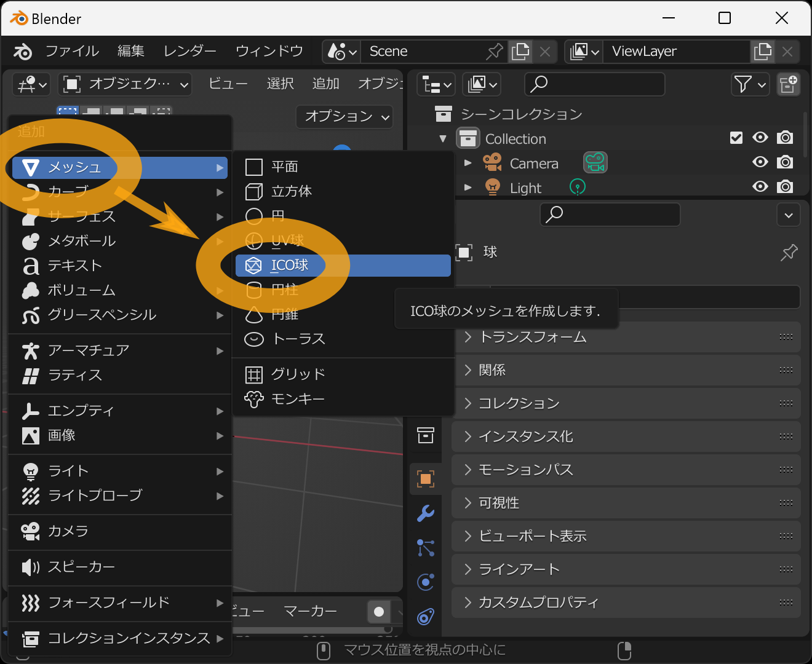Open the 選択 menu in viewport header
Viewport: 812px width, 664px height.
click(x=280, y=84)
